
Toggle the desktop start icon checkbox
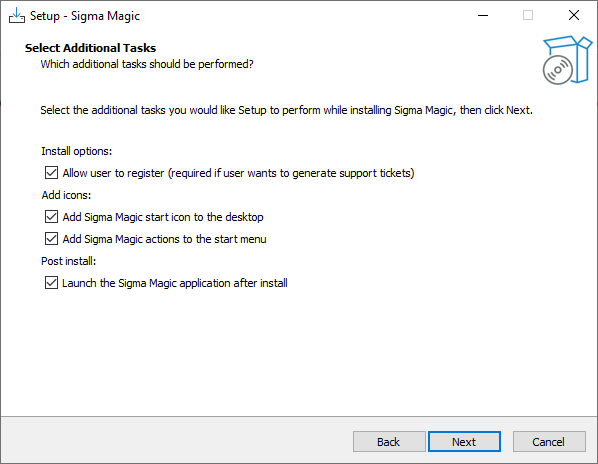[51, 217]
